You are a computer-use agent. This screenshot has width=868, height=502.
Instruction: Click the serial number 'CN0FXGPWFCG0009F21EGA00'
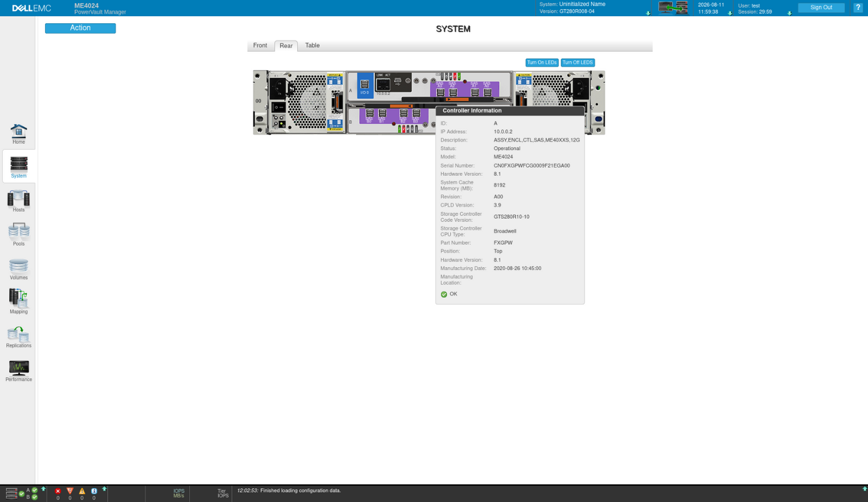532,165
